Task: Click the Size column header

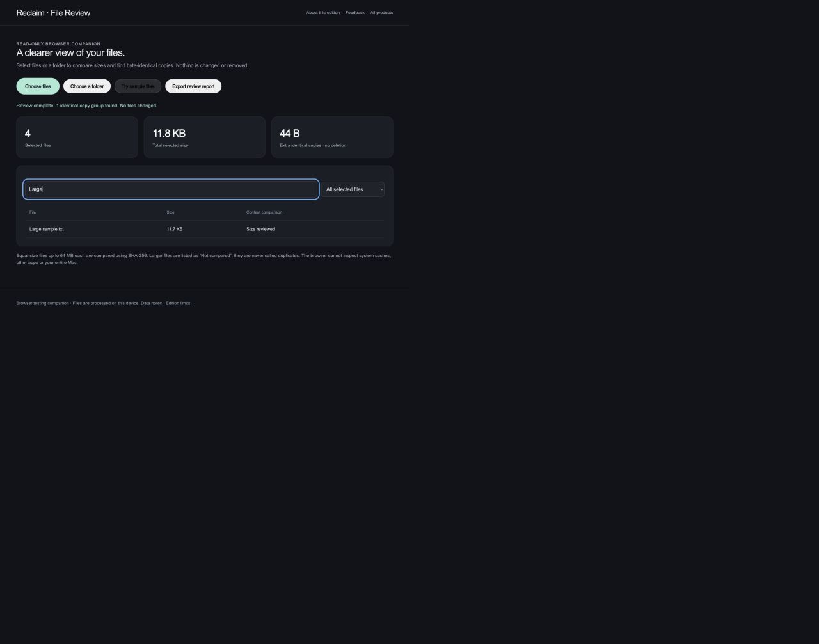Action: coord(170,212)
